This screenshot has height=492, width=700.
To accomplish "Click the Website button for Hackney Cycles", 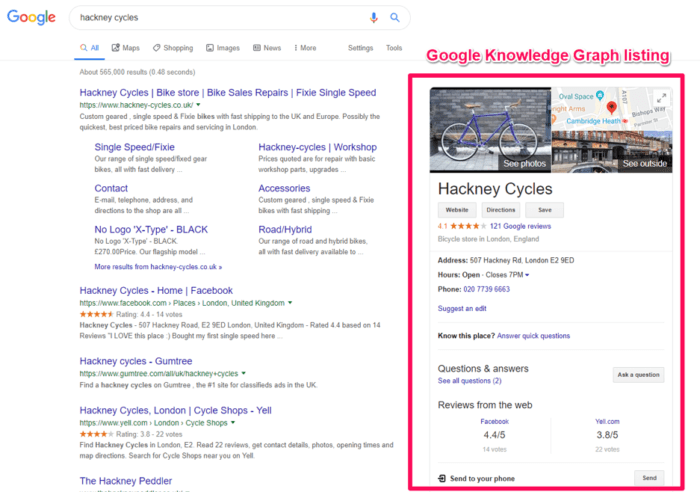I will (456, 210).
